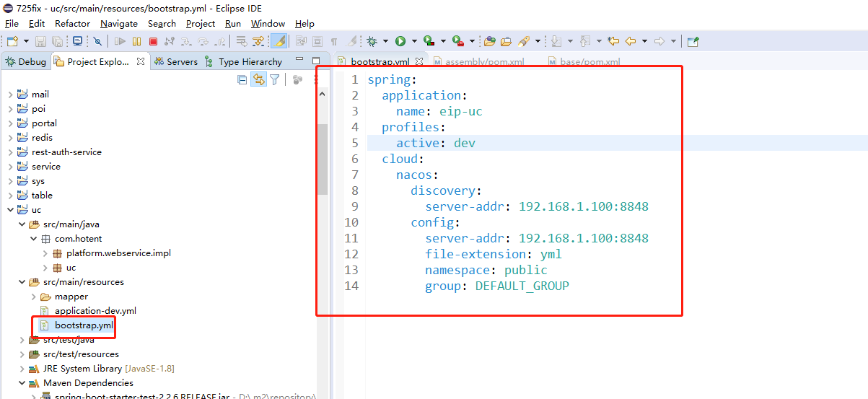
Task: Toggle Show Whitespace Characters pilcrow button
Action: tap(334, 42)
